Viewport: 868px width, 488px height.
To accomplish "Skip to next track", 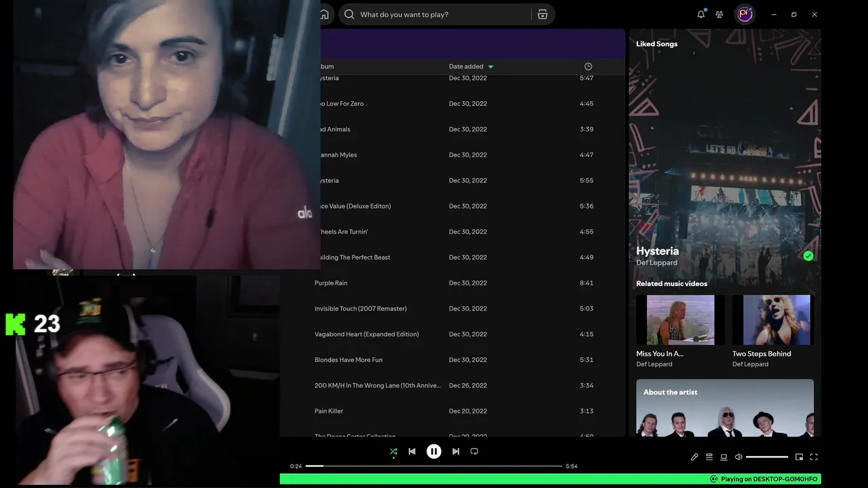I will (x=456, y=451).
